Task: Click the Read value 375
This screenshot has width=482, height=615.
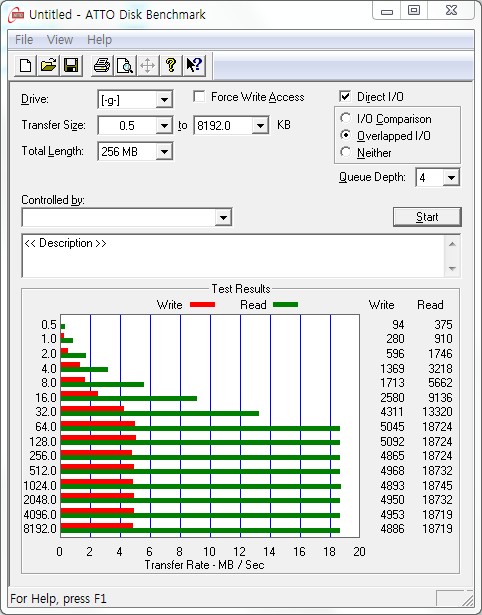Action: coord(443,325)
